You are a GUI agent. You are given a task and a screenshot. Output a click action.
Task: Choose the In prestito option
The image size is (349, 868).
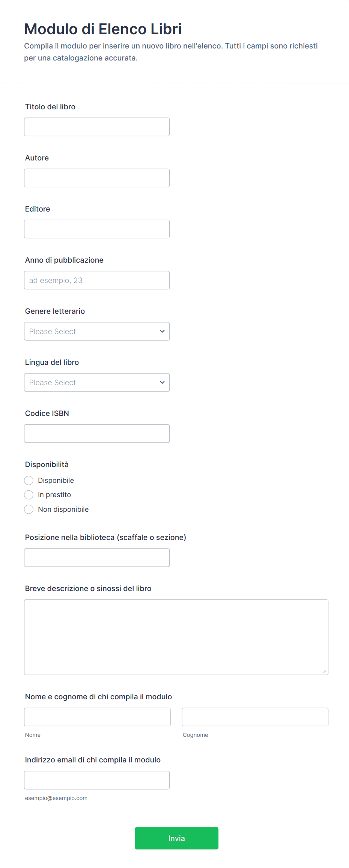[x=29, y=495]
